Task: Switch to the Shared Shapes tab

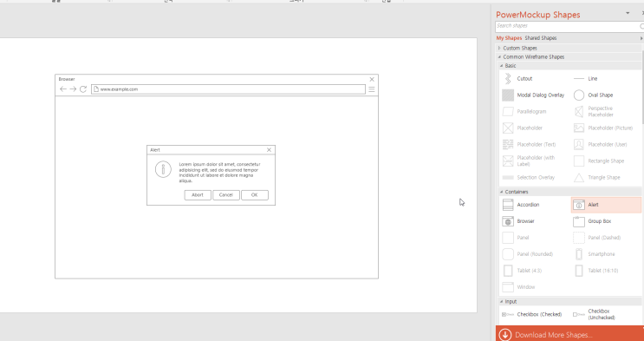Action: [x=541, y=38]
